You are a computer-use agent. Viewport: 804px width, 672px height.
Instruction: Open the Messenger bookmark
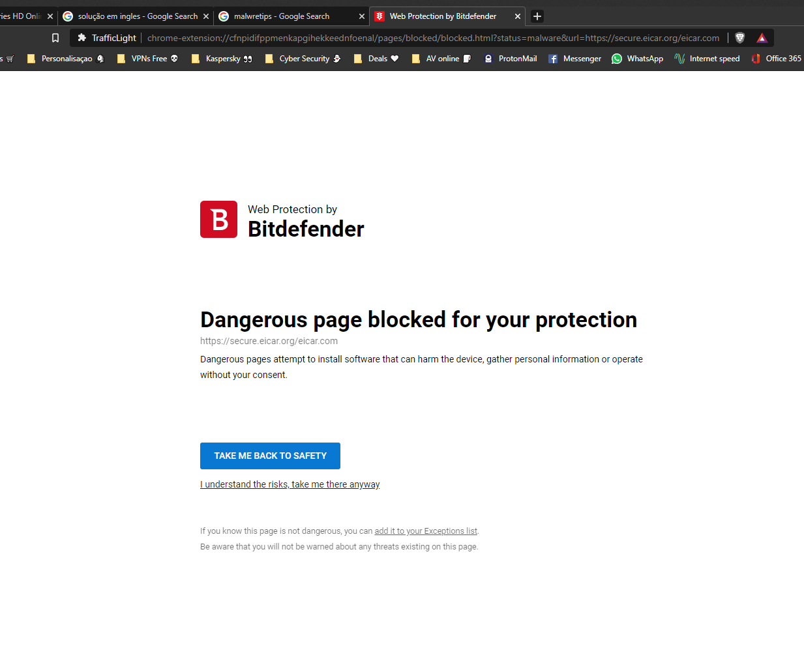tap(574, 59)
